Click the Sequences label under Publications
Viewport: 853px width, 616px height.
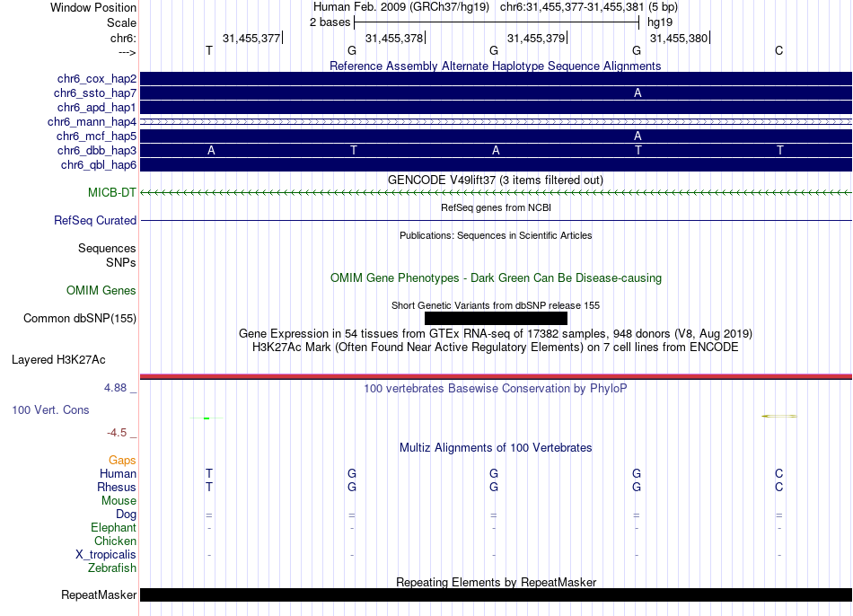click(107, 248)
